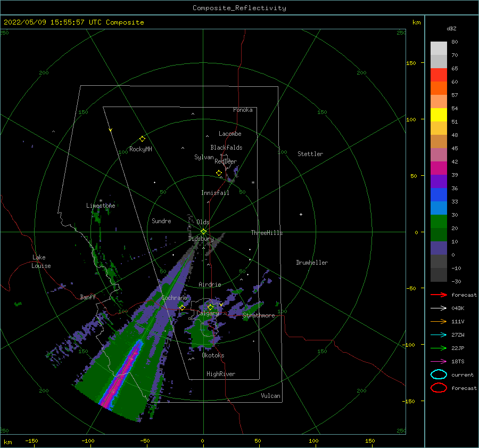Click the Banff town label
The height and width of the screenshot is (448, 479).
88,297
